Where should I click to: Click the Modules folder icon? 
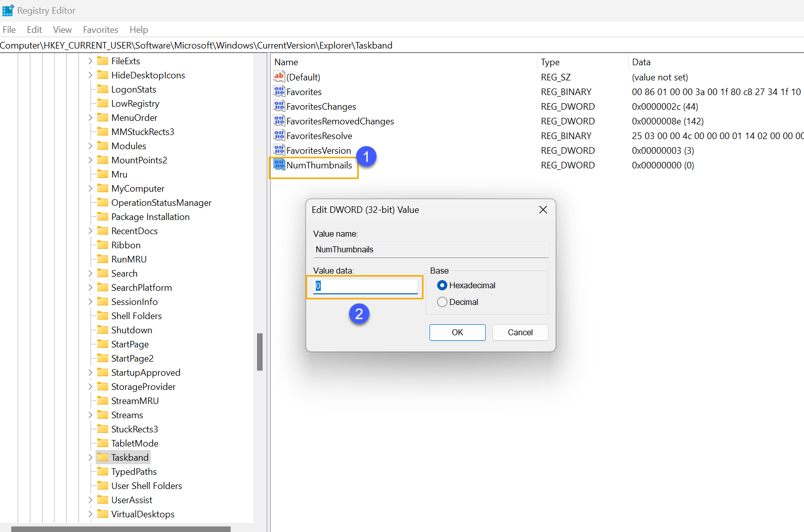tap(103, 146)
